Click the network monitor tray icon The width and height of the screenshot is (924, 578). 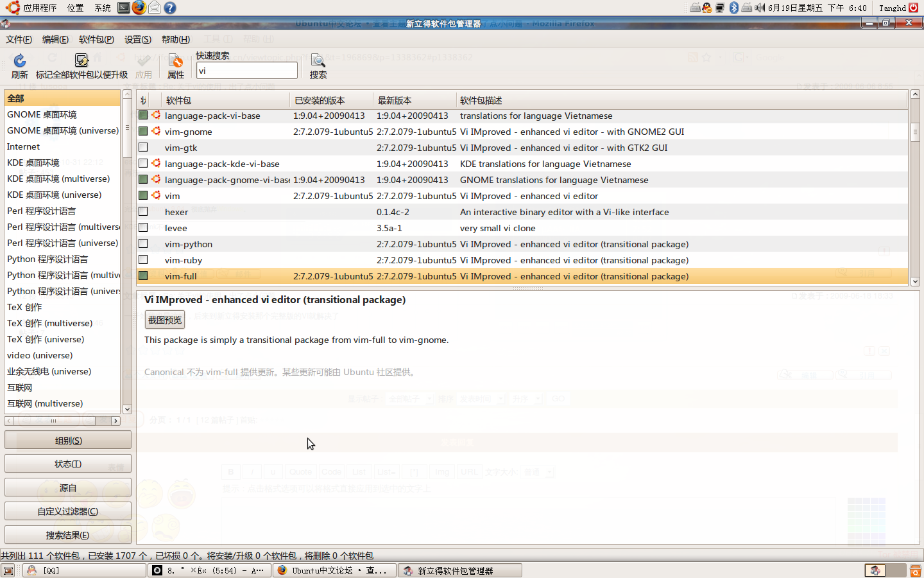pos(720,8)
